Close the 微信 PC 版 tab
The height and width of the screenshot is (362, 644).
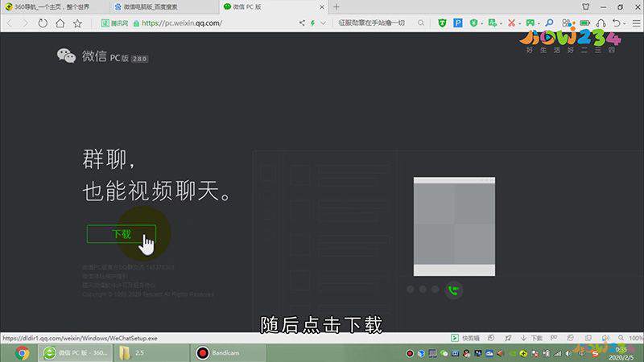pos(321,7)
